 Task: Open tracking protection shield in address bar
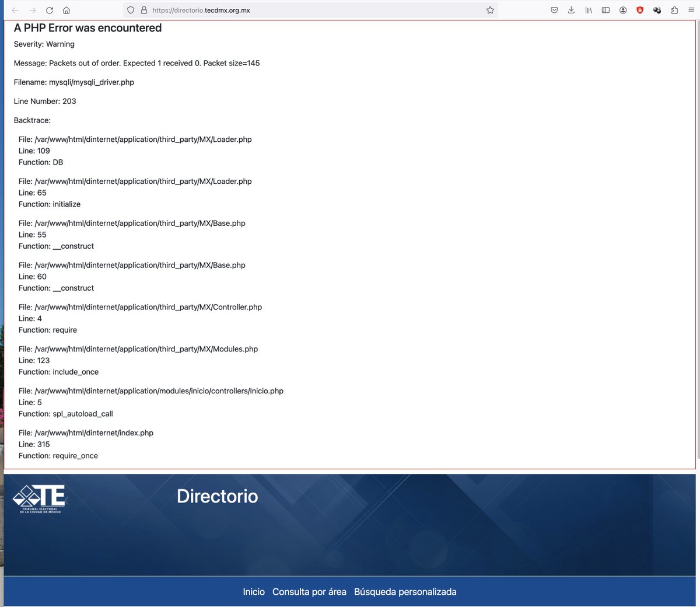131,10
